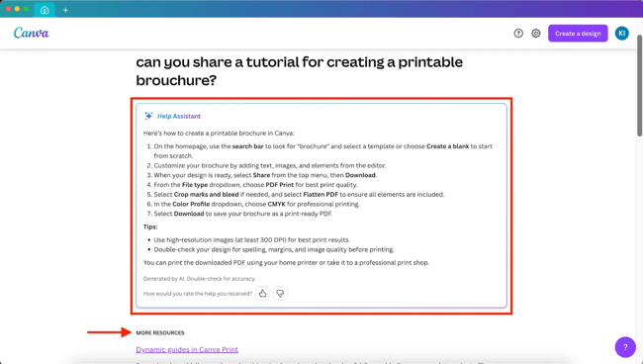
Task: Click the question heading about printable brochure
Action: coord(300,71)
